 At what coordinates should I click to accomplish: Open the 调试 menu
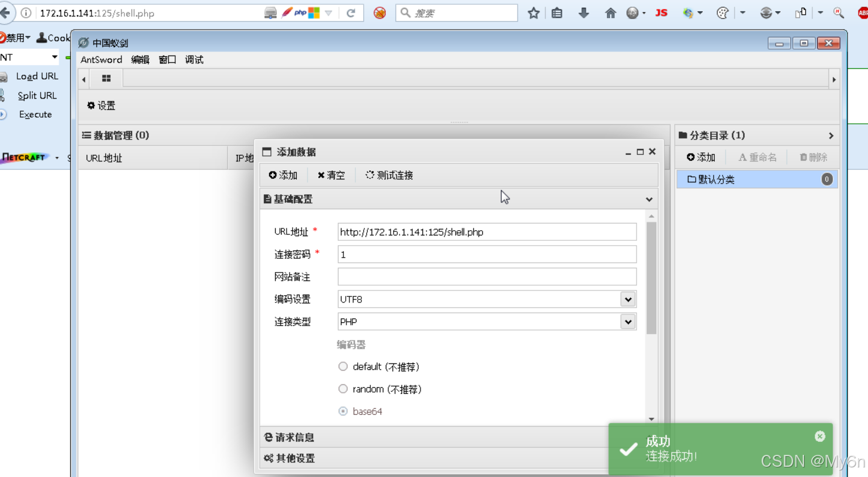(194, 60)
